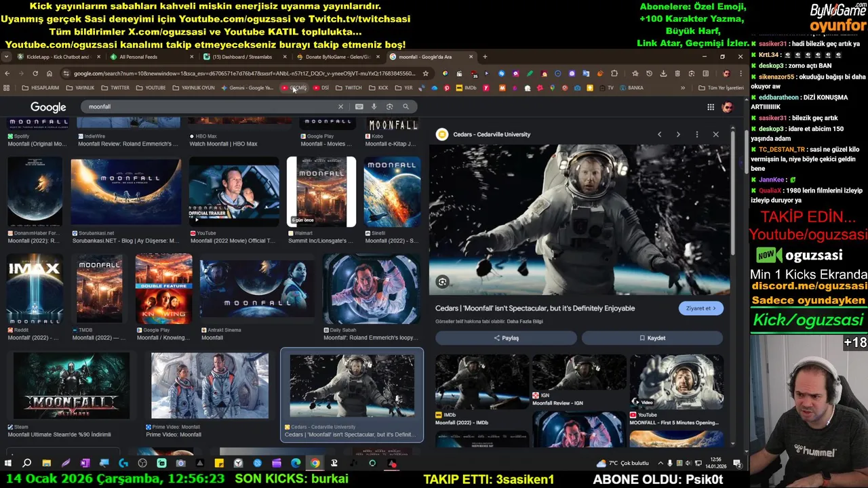The image size is (868, 488).
Task: Open OneNote from the taskbar
Action: coord(85,464)
